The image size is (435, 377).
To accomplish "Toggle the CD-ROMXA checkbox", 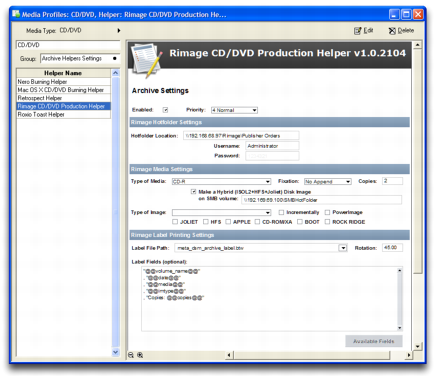I will (257, 222).
